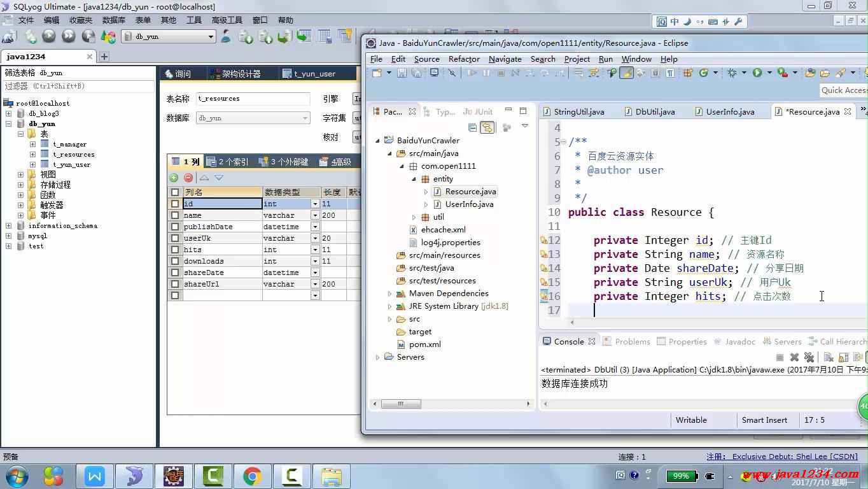Check the id column row checkbox
868x489 pixels.
[x=175, y=204]
